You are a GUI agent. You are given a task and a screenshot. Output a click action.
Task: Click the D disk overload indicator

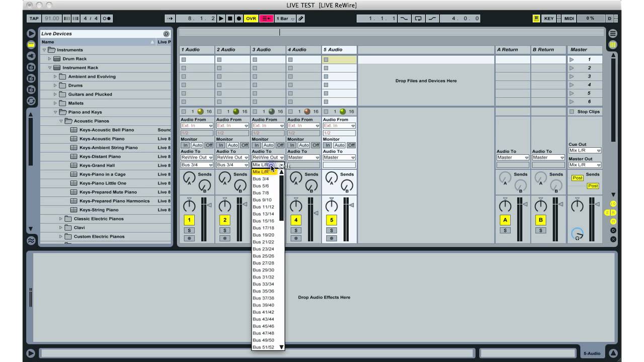(x=610, y=19)
